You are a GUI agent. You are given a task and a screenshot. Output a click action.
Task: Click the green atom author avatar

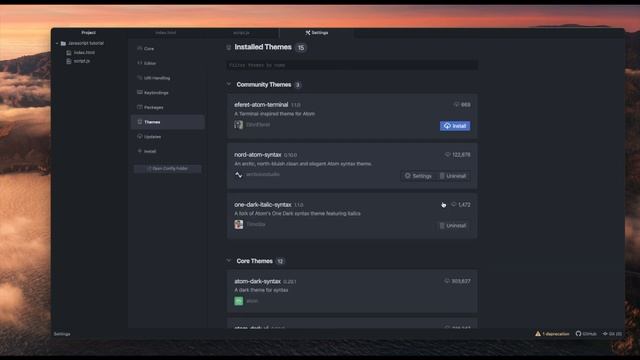point(239,301)
